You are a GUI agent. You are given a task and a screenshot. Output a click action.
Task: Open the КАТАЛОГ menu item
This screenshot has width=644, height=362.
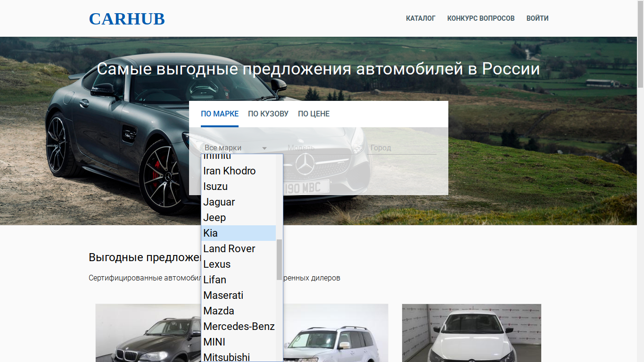point(421,18)
